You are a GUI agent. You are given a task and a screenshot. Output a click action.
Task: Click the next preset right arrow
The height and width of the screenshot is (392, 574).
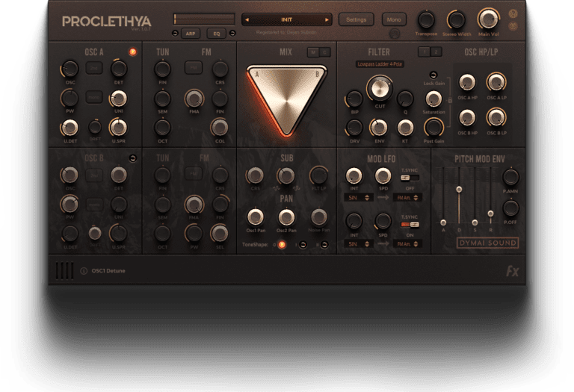(x=327, y=19)
